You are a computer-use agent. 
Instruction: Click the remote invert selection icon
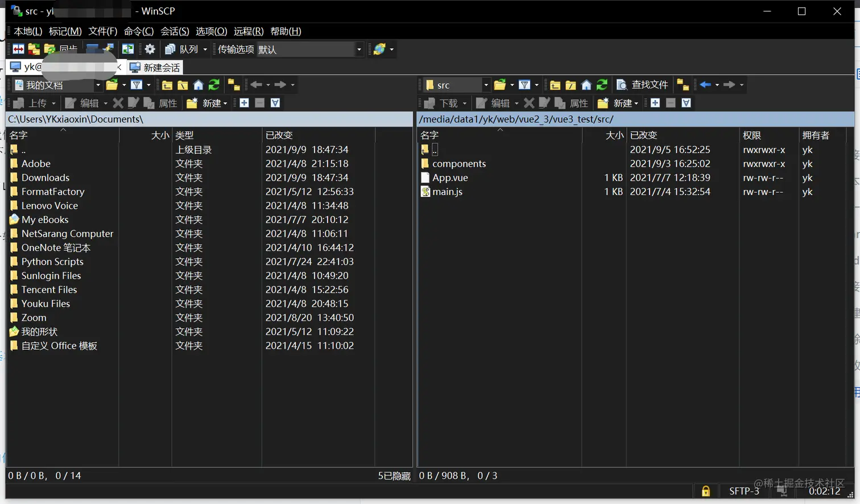pyautogui.click(x=687, y=103)
